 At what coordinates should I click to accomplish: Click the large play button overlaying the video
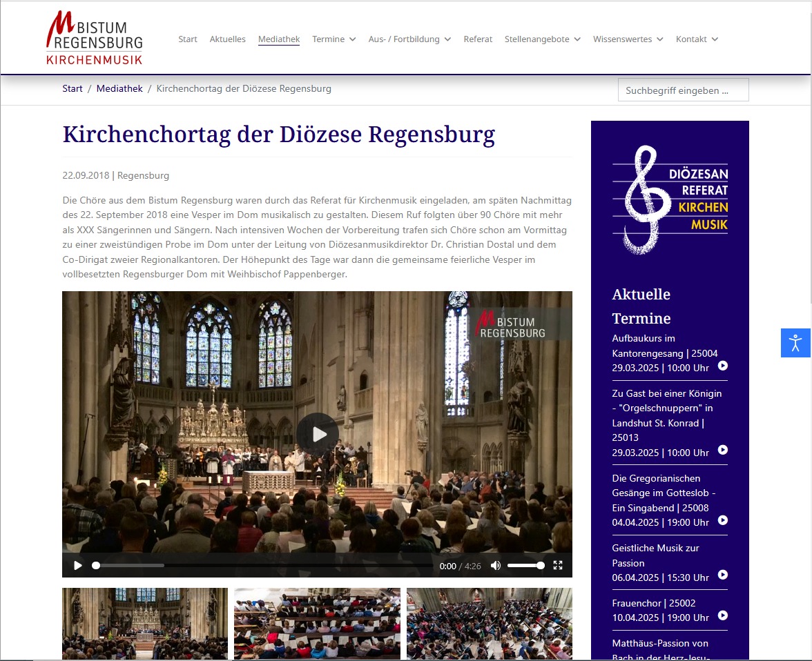[x=318, y=434]
